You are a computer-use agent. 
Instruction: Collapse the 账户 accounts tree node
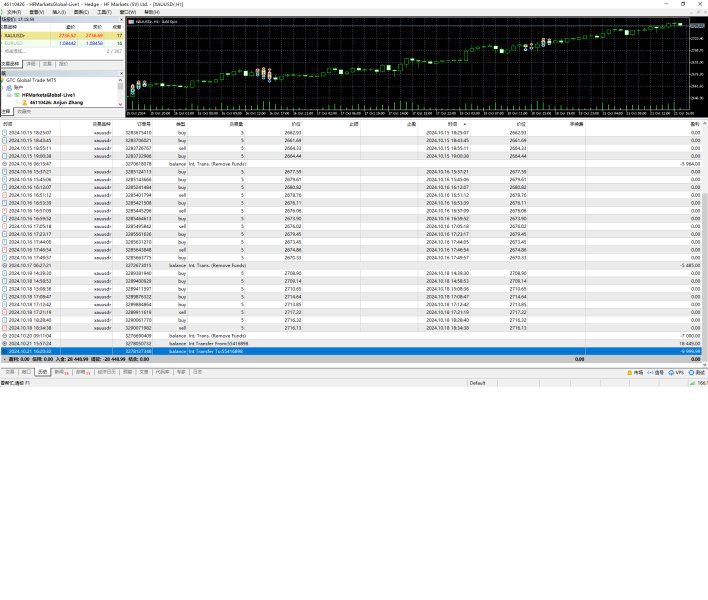coord(4,87)
